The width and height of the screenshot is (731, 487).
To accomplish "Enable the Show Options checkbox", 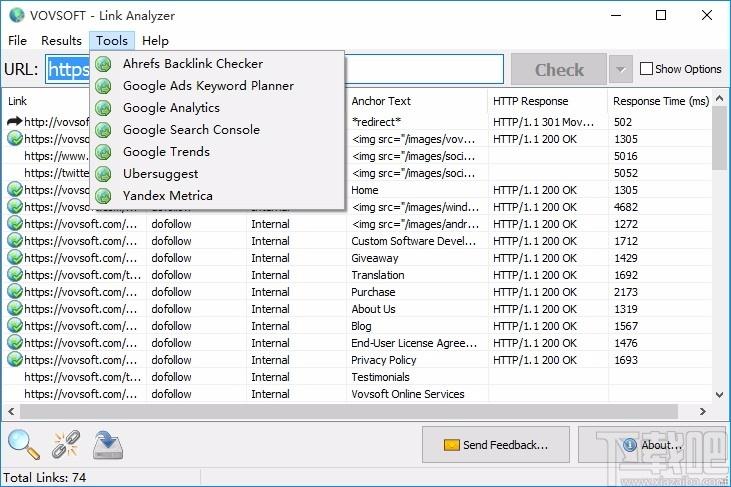I will coord(646,69).
